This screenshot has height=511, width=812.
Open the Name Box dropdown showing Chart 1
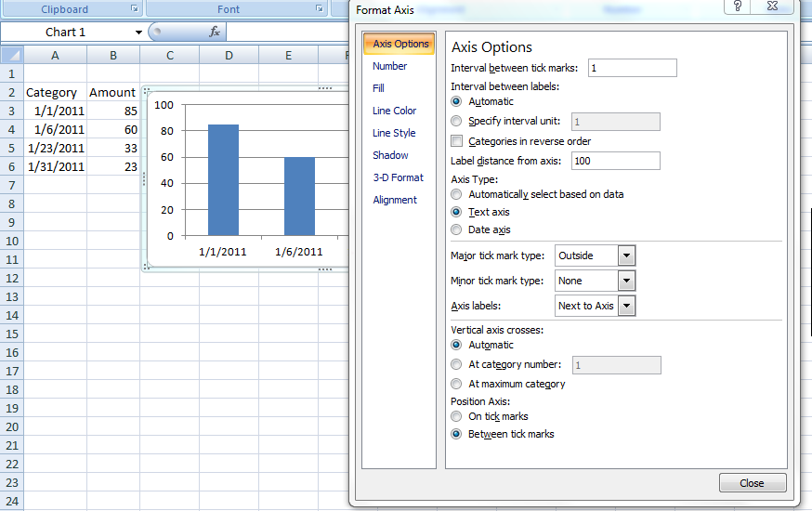tap(138, 33)
